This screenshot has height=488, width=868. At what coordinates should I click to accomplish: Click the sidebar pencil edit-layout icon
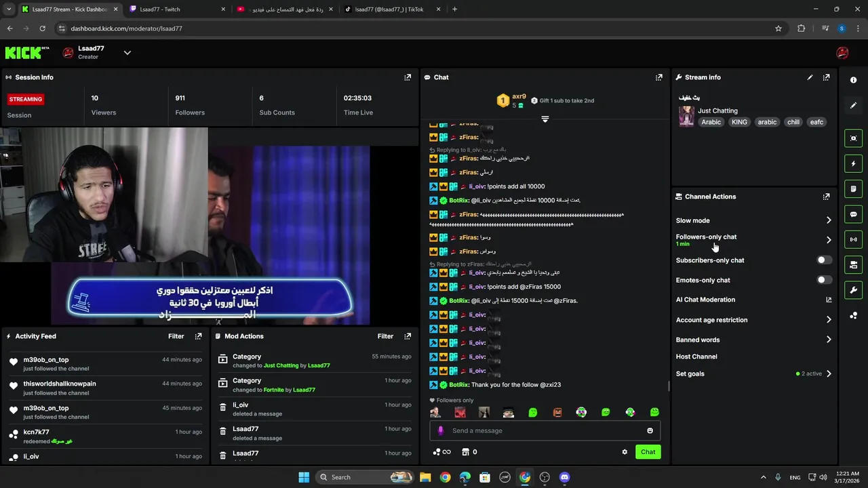click(x=853, y=106)
